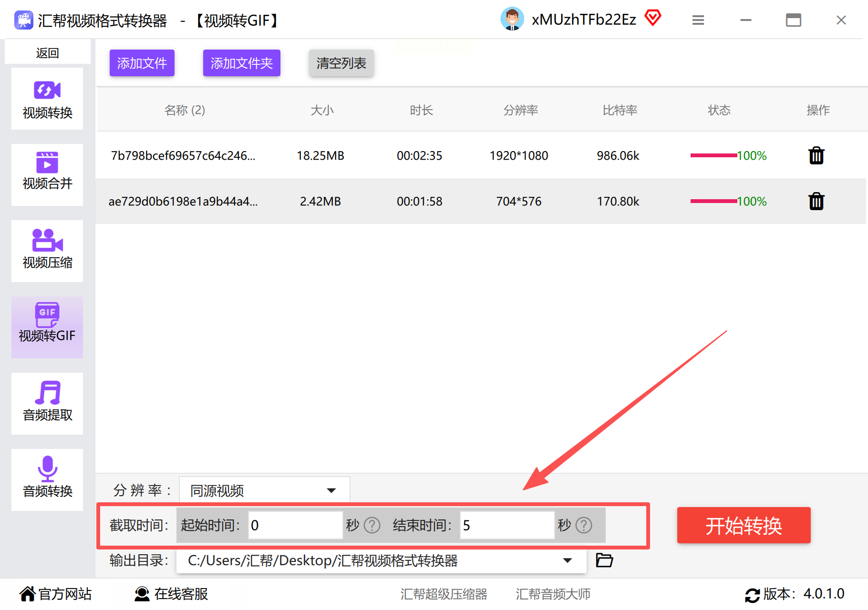
Task: Select file name 7b798bcef69657c64c246...
Action: [x=183, y=155]
